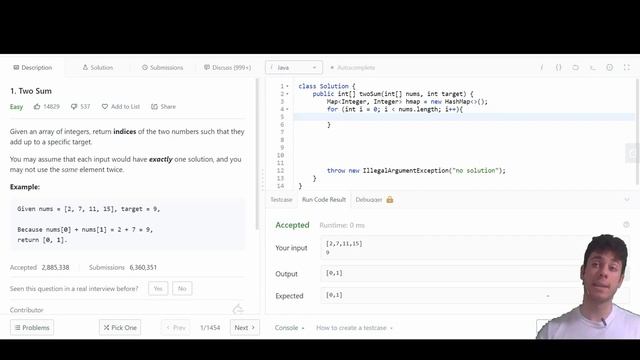The image size is (640, 360).
Task: Expand How to create a testcase
Action: click(354, 328)
